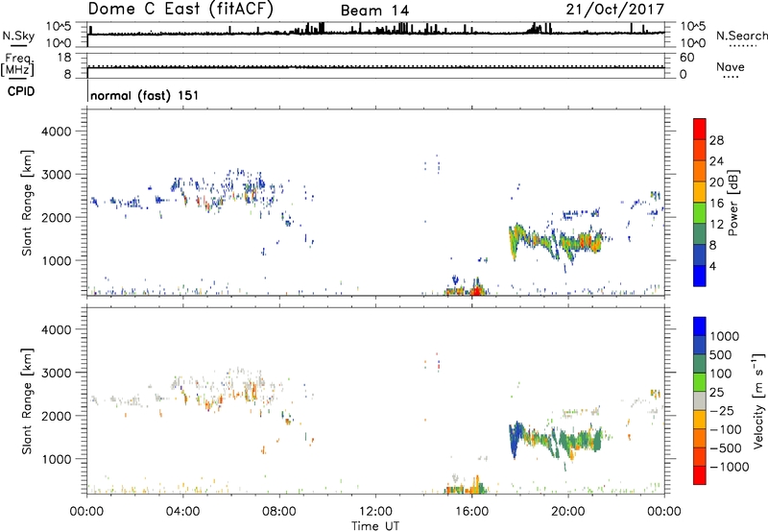Click the '20:00' time axis tick label
Image resolution: width=768 pixels, height=532 pixels.
coord(568,512)
